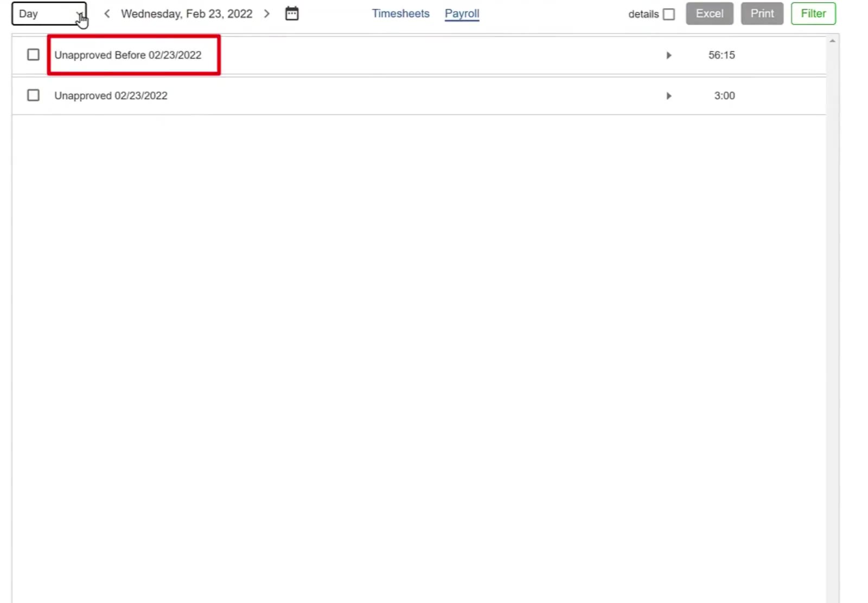The image size is (868, 603).
Task: Export data with the Excel button
Action: coord(710,14)
